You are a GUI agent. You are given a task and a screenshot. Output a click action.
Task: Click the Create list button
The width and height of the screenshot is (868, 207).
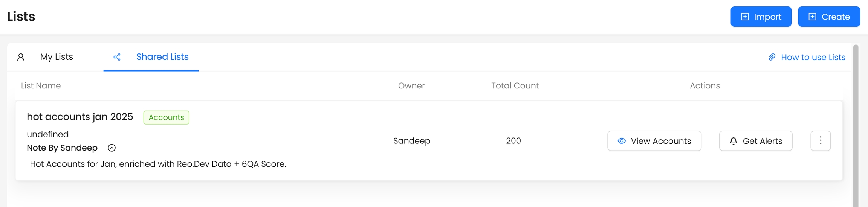(x=829, y=17)
